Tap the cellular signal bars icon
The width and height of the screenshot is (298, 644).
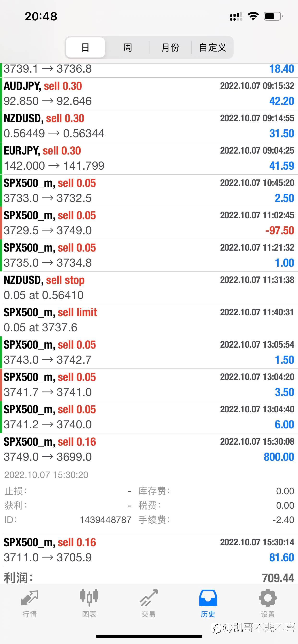(x=236, y=16)
